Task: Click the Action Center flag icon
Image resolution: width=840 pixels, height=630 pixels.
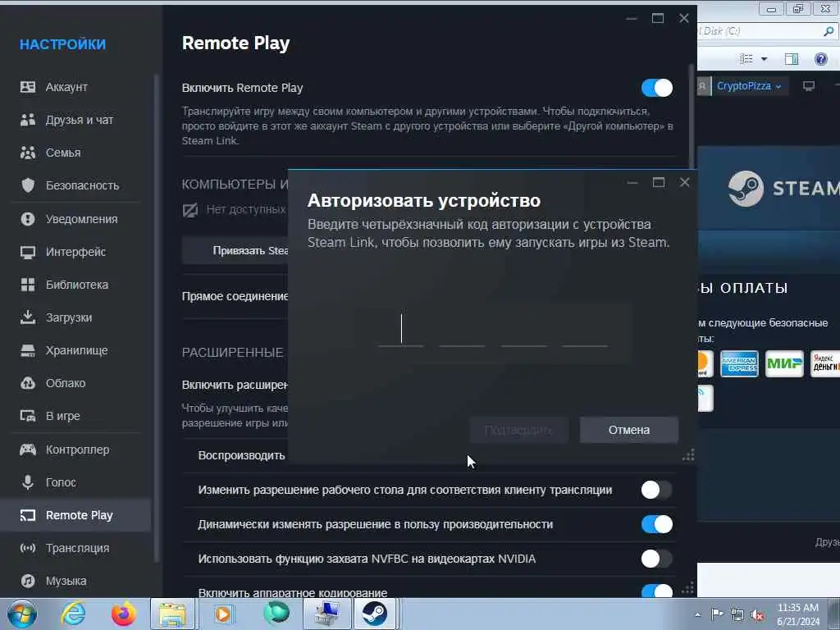Action: point(717,614)
